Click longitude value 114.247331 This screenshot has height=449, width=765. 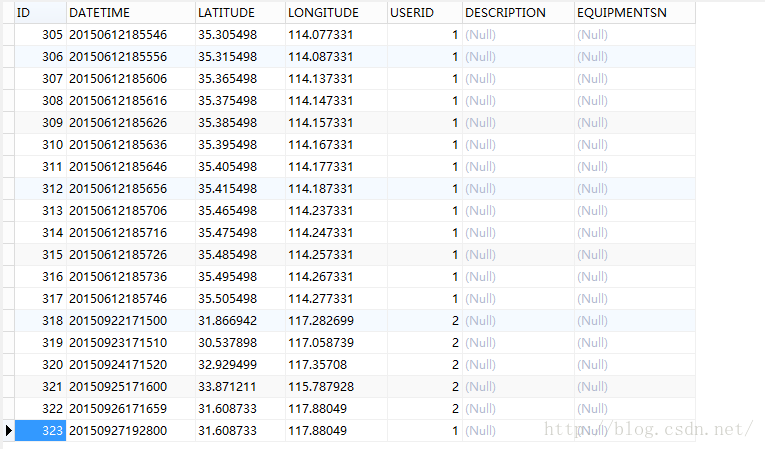point(336,232)
